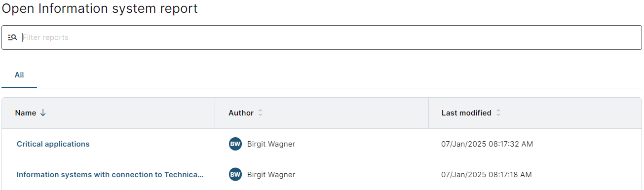Open Information systems with connection to Technical report

(110, 175)
